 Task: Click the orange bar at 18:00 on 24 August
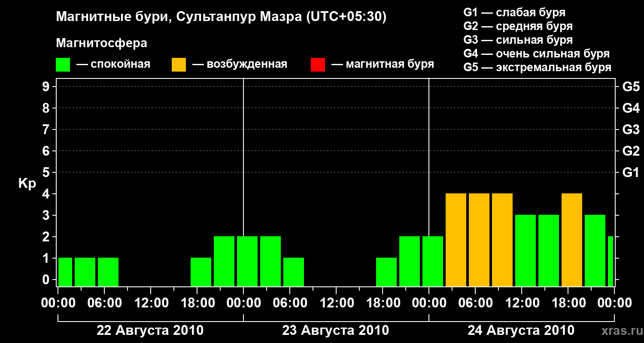coord(572,240)
